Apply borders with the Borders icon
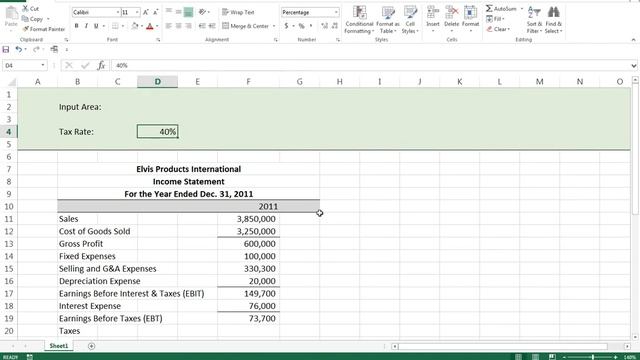The image size is (640, 360). tap(115, 26)
